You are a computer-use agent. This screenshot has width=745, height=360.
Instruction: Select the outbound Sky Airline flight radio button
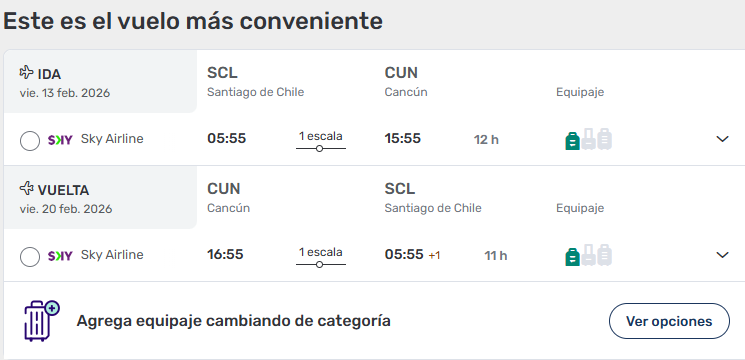[30, 141]
